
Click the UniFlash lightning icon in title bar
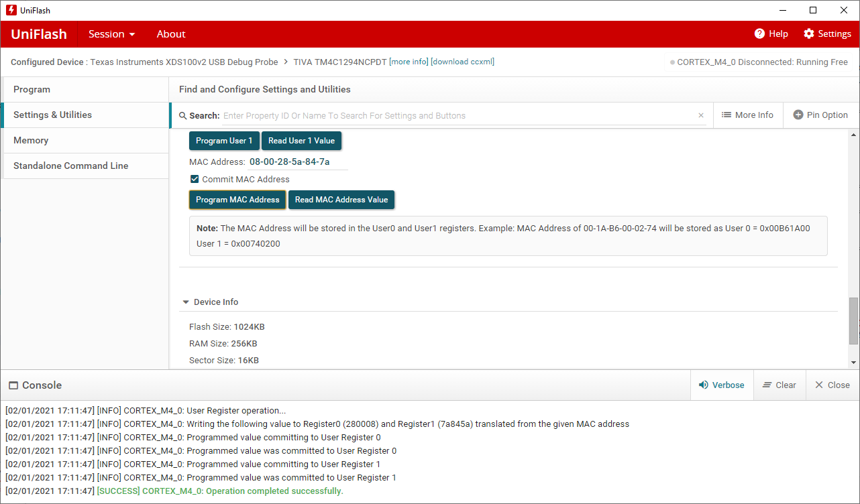(x=11, y=10)
